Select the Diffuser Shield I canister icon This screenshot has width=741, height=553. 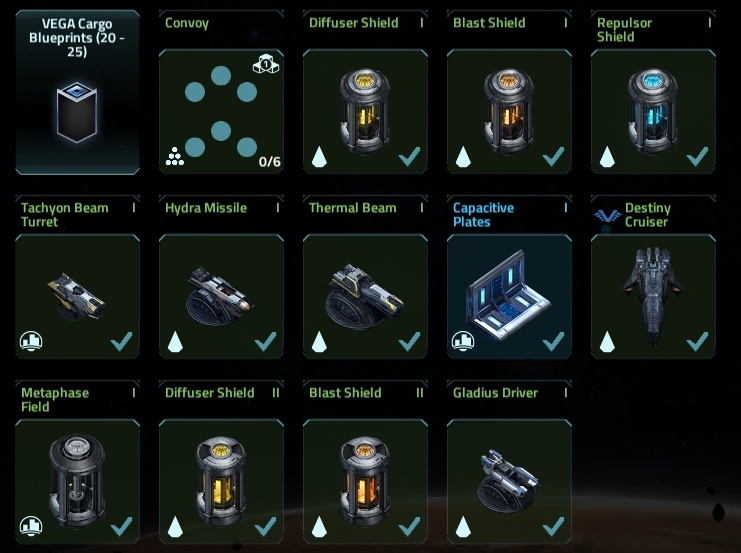pyautogui.click(x=365, y=112)
